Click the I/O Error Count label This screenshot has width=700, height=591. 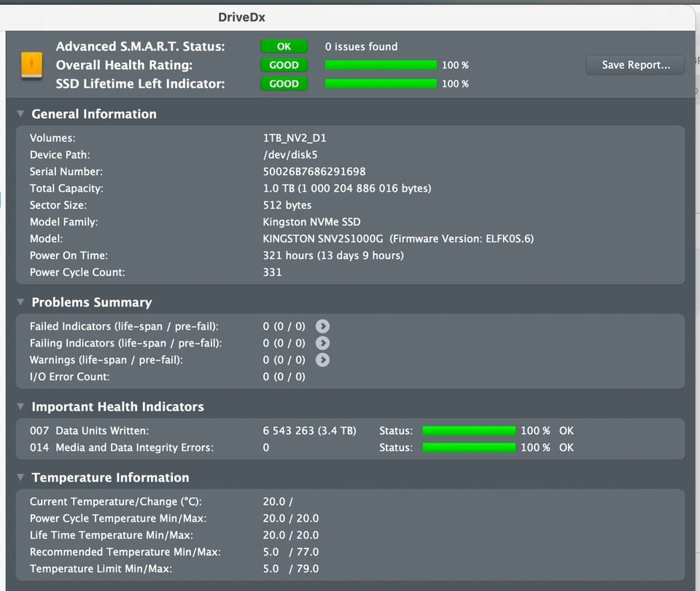click(x=70, y=376)
